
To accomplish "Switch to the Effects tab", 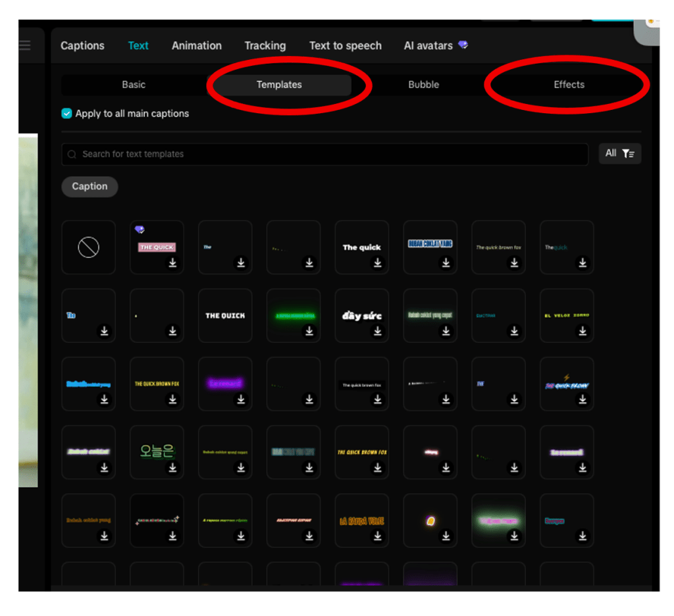I will [x=569, y=85].
